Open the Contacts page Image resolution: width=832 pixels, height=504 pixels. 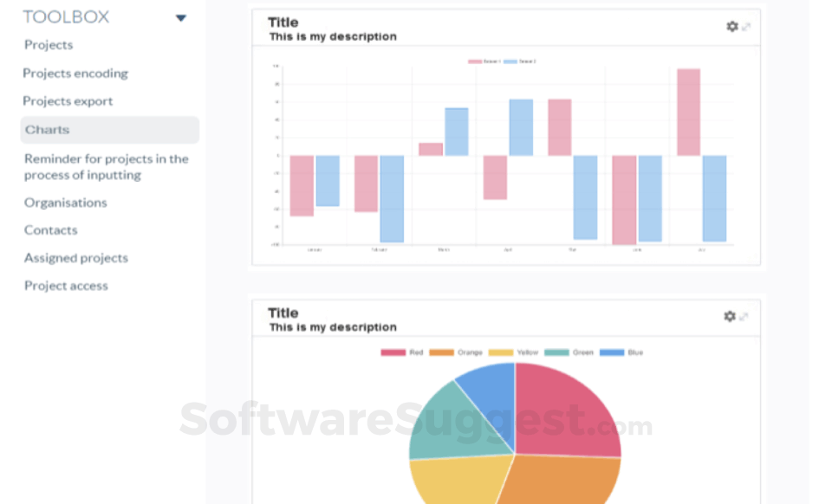pos(51,230)
